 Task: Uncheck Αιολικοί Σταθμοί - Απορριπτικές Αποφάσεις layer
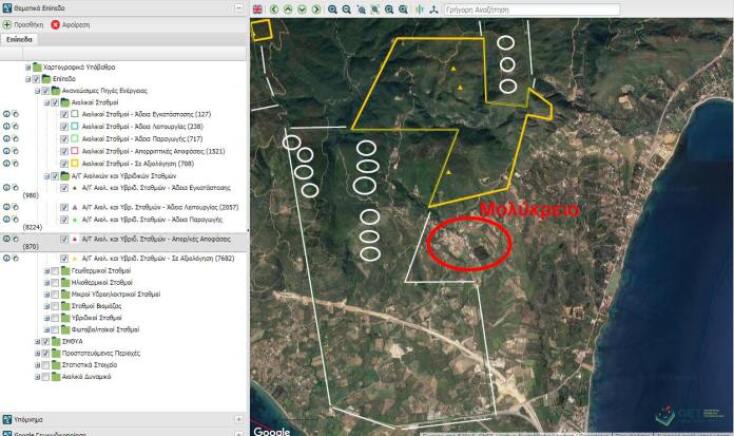[x=64, y=150]
